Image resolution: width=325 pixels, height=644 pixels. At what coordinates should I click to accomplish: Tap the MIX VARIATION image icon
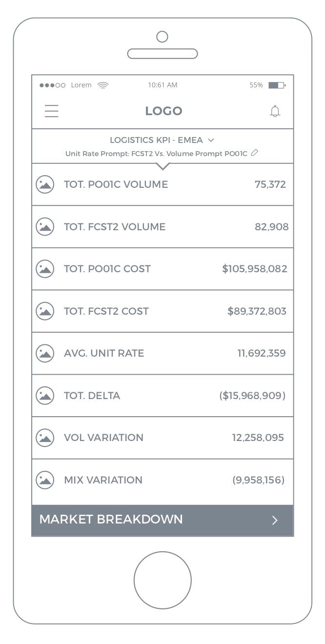click(x=45, y=480)
